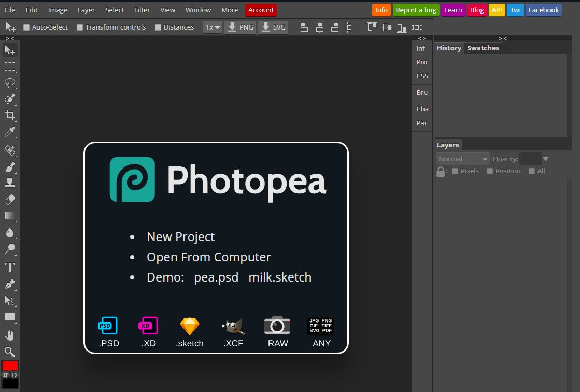Toggle the Transform controls checkbox
The height and width of the screenshot is (392, 580).
point(79,27)
